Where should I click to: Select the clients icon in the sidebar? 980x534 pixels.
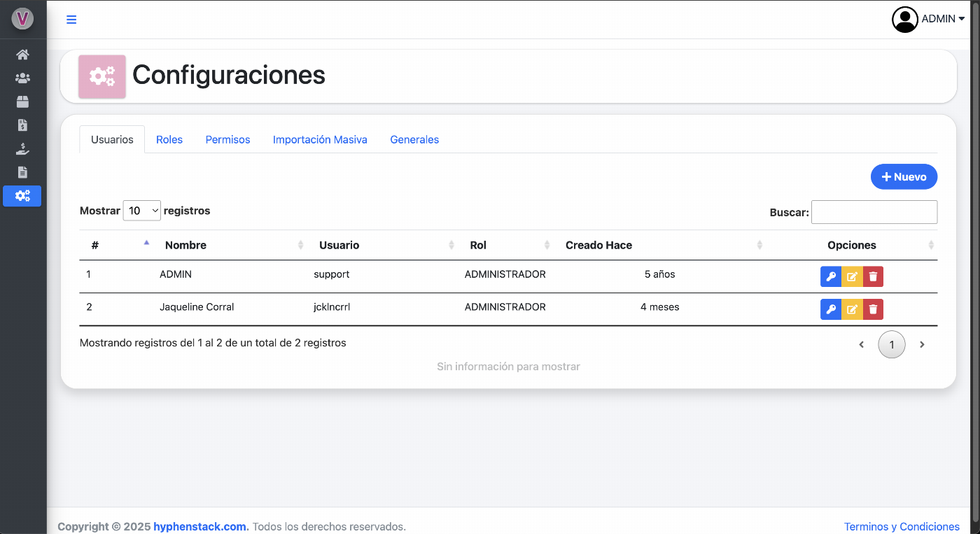(22, 78)
